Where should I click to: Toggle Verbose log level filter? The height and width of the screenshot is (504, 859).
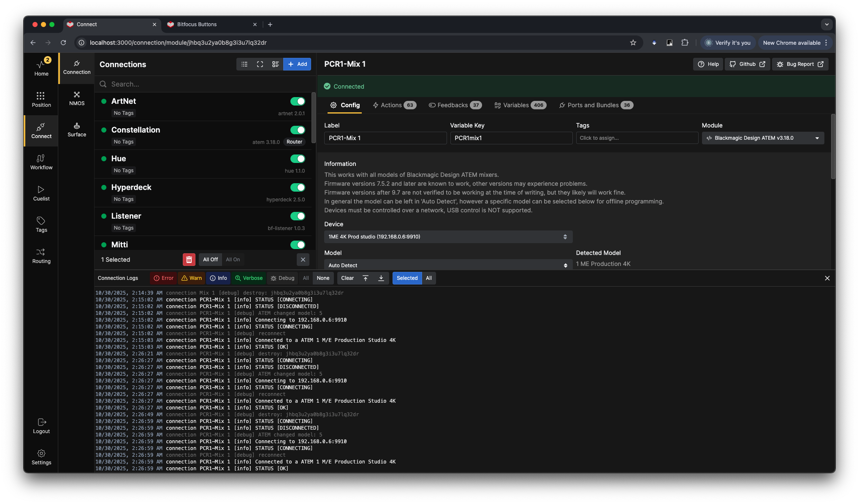(x=249, y=278)
